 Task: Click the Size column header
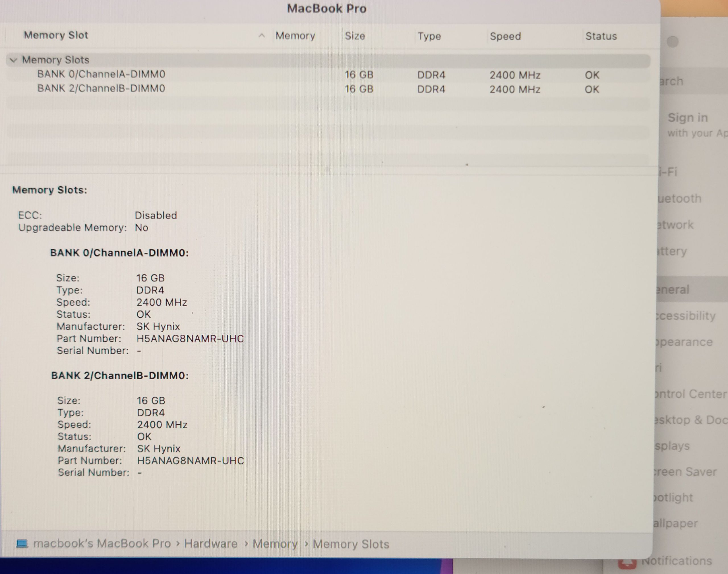[x=355, y=36]
